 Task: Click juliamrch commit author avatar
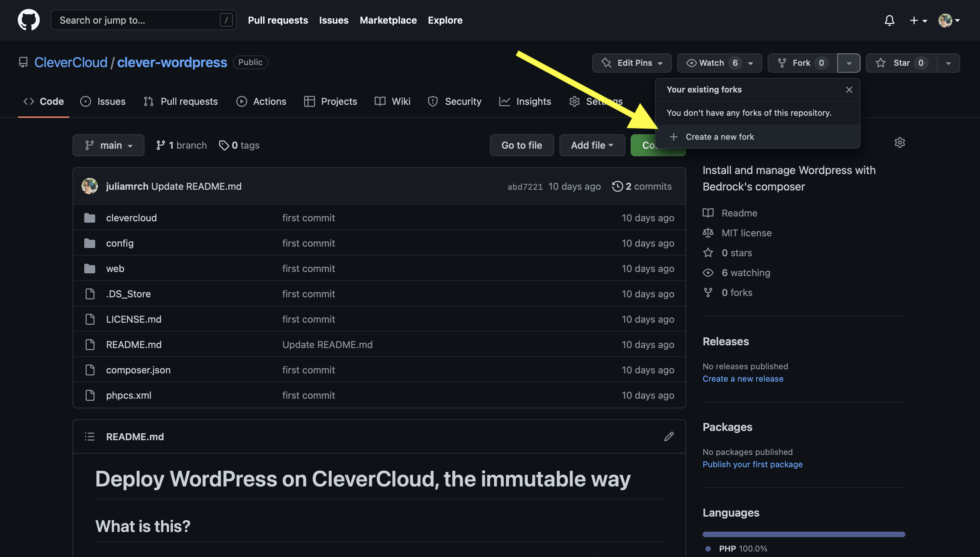point(89,186)
